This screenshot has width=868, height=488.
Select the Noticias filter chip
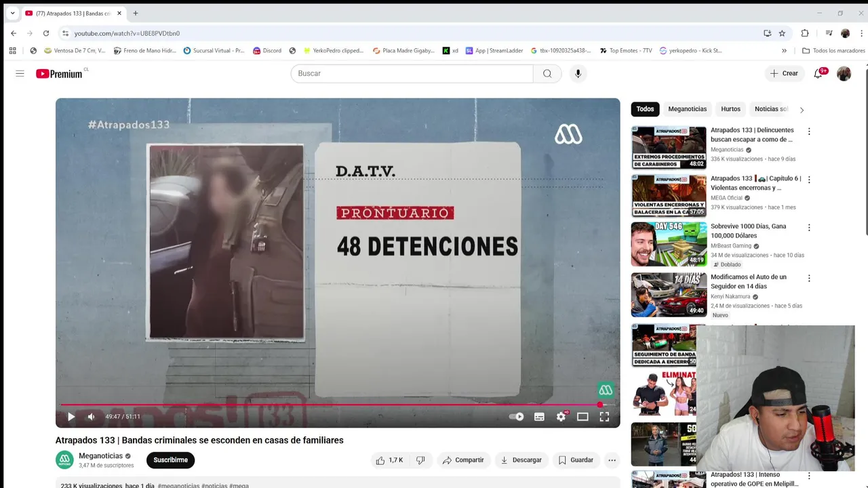(x=771, y=109)
